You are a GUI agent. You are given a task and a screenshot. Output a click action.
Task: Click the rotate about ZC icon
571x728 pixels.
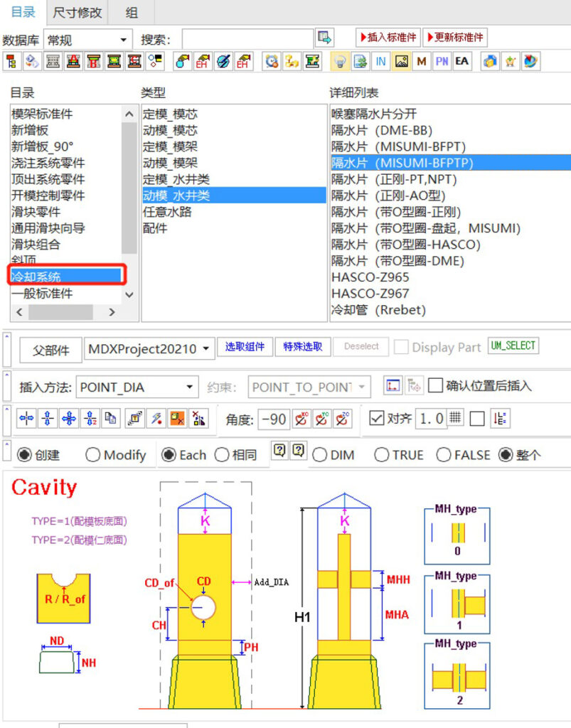342,419
